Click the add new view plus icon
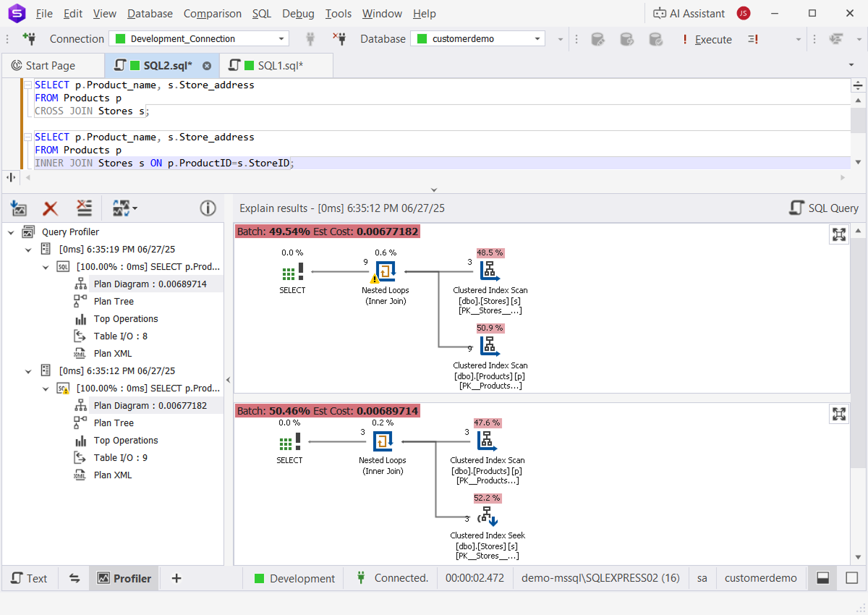The width and height of the screenshot is (868, 615). [x=176, y=578]
